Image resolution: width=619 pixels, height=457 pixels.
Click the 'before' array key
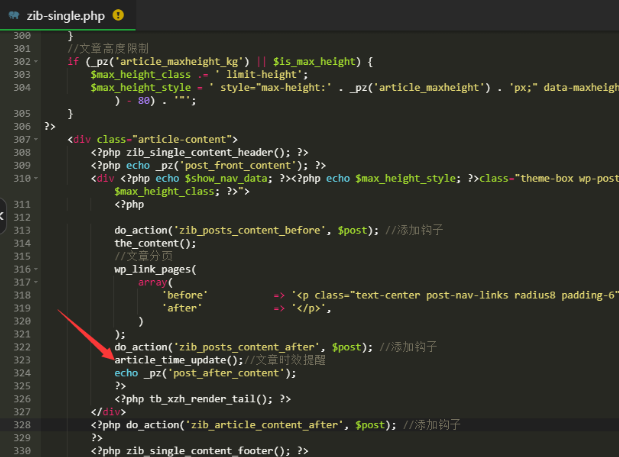[186, 295]
